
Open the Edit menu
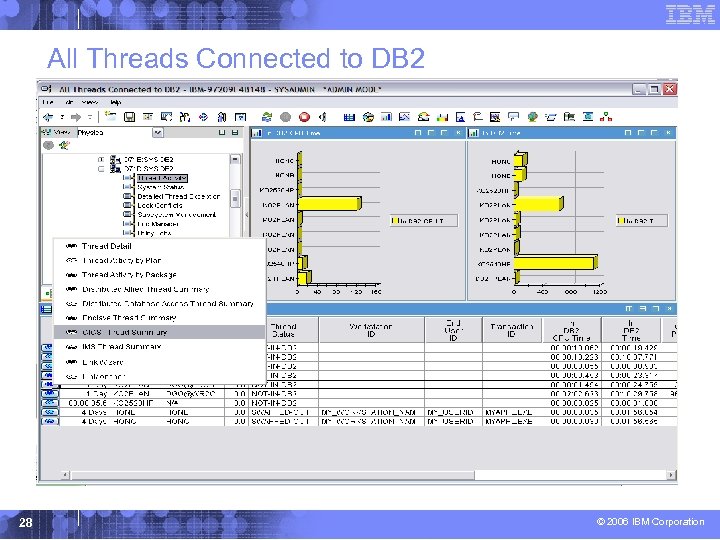pyautogui.click(x=69, y=102)
